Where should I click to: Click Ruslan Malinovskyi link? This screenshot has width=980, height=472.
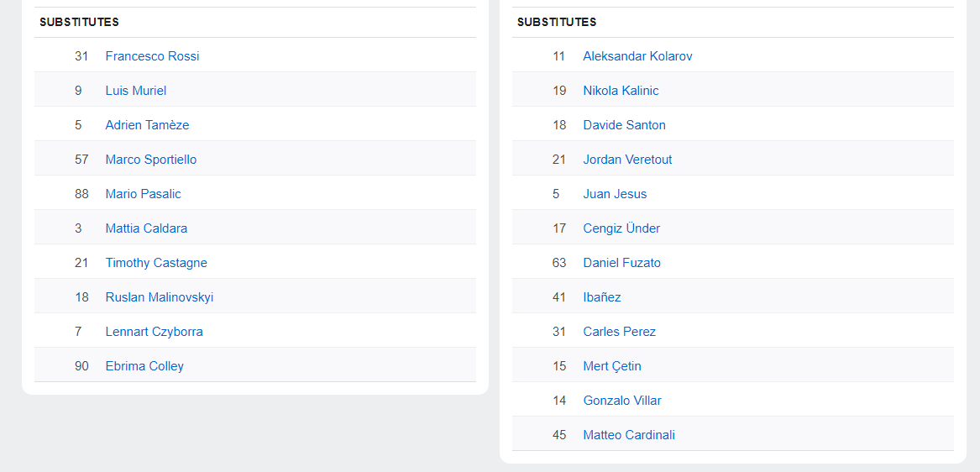(x=159, y=297)
